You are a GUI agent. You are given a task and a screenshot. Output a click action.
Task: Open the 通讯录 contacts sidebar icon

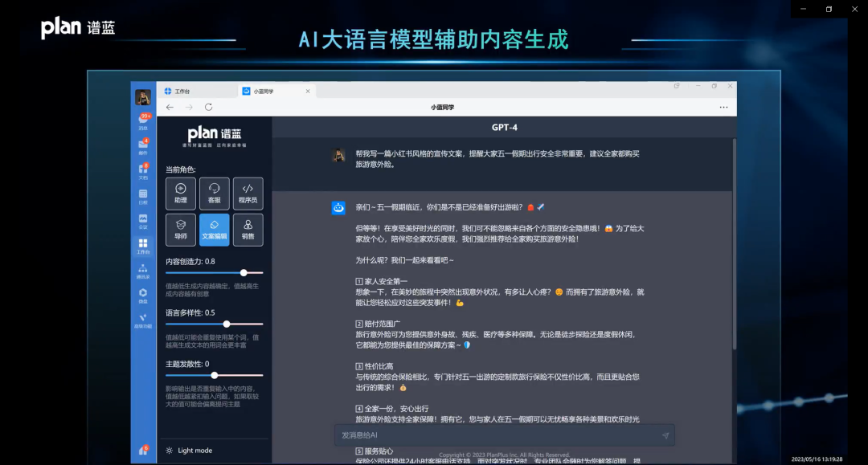[143, 271]
